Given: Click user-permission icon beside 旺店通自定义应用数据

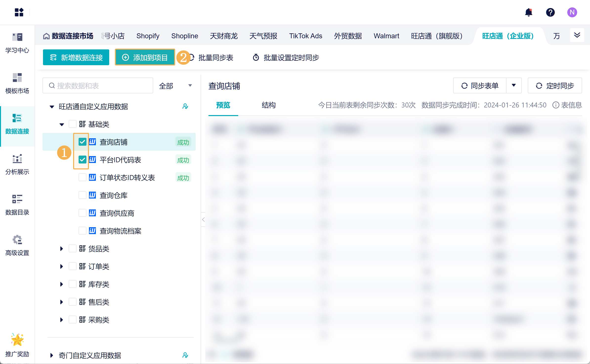Looking at the screenshot, I should (x=185, y=106).
